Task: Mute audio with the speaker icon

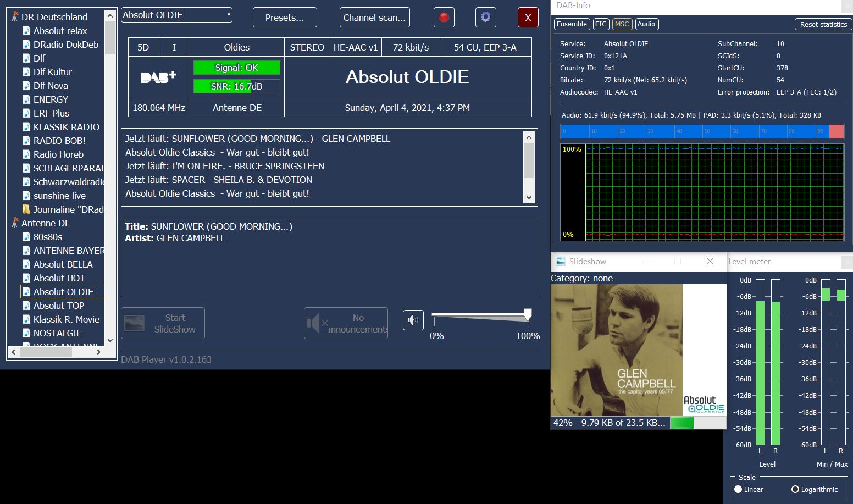Action: pos(413,320)
